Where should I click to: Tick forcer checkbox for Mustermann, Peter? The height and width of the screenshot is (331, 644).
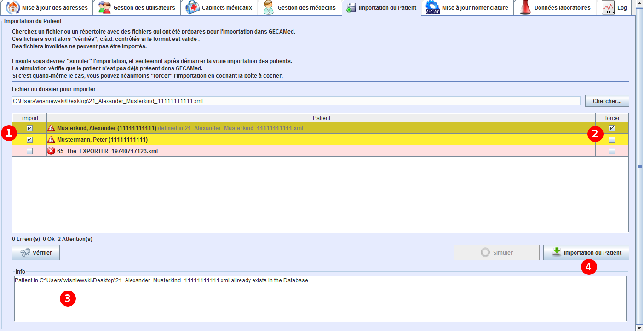[612, 139]
